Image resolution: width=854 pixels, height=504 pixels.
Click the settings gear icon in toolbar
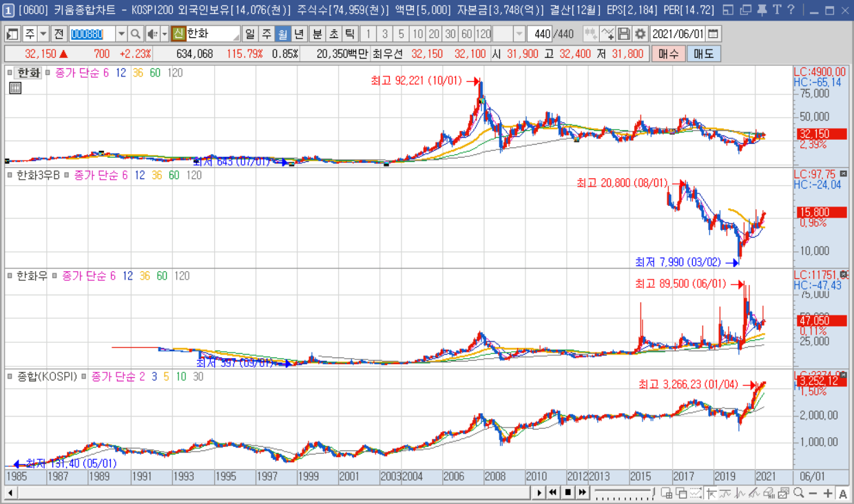click(640, 34)
